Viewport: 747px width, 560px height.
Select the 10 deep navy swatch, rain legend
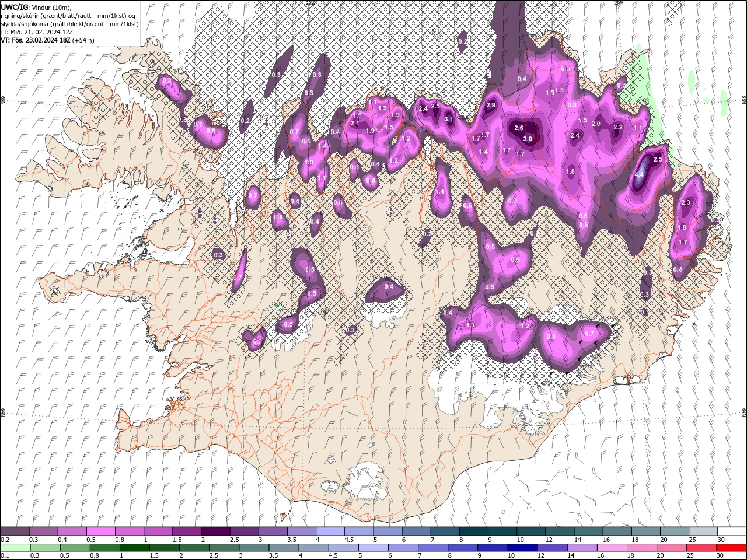coord(522,548)
